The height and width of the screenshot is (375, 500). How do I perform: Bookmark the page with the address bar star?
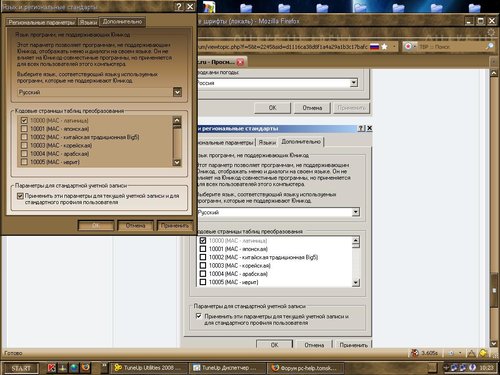385,47
